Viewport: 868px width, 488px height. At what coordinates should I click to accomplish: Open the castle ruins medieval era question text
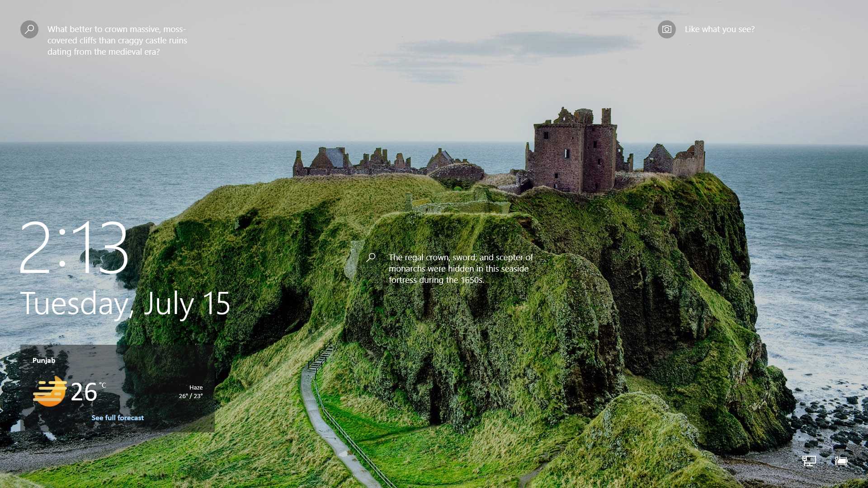[x=117, y=40]
